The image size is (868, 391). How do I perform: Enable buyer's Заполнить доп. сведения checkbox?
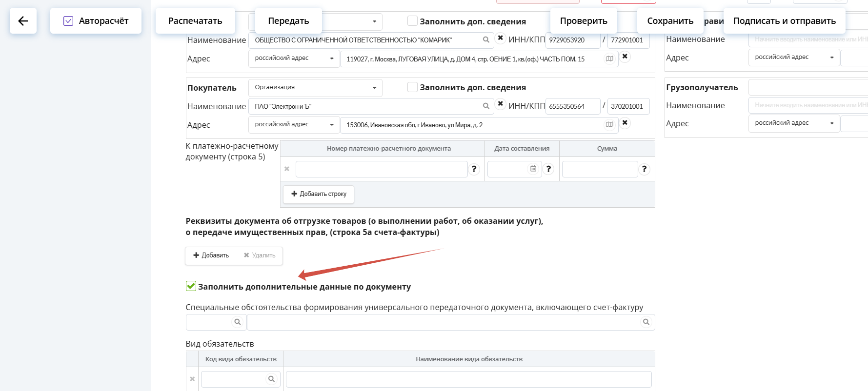pos(412,87)
